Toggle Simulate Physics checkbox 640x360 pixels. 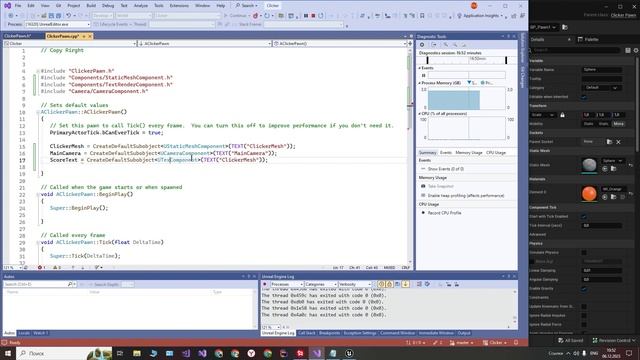[x=584, y=253]
